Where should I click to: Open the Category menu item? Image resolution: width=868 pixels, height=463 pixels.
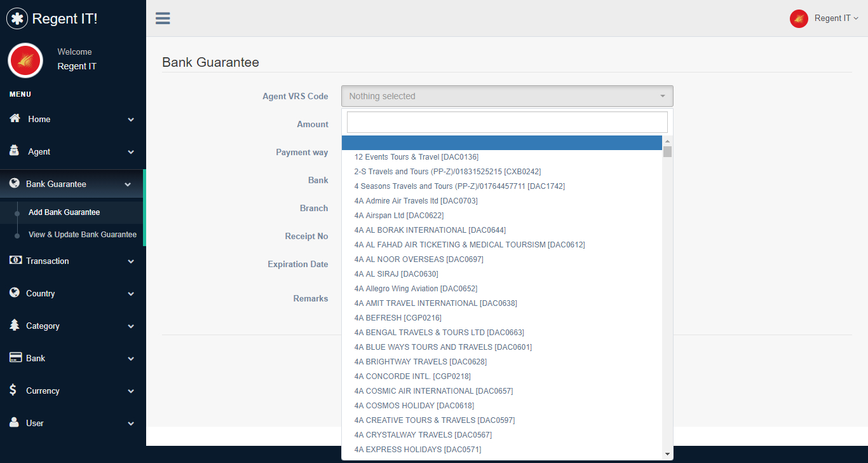click(73, 326)
